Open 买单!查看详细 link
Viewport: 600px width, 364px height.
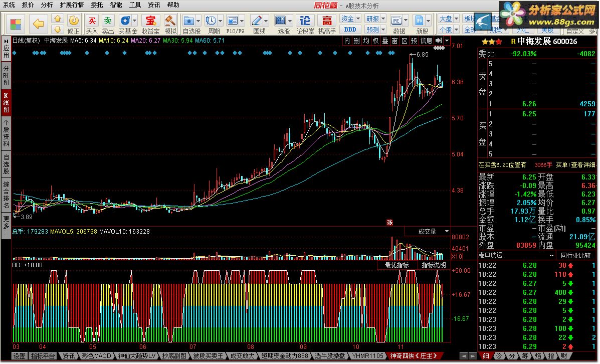pyautogui.click(x=575, y=165)
